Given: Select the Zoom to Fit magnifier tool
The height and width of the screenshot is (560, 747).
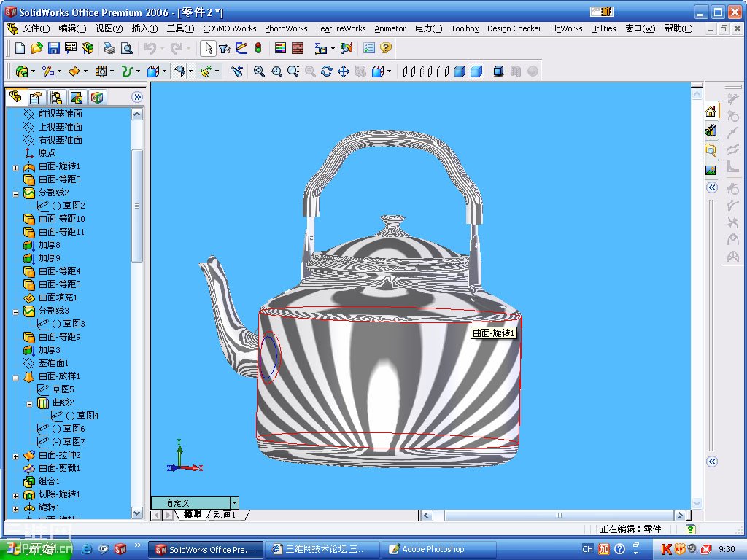Looking at the screenshot, I should click(259, 71).
